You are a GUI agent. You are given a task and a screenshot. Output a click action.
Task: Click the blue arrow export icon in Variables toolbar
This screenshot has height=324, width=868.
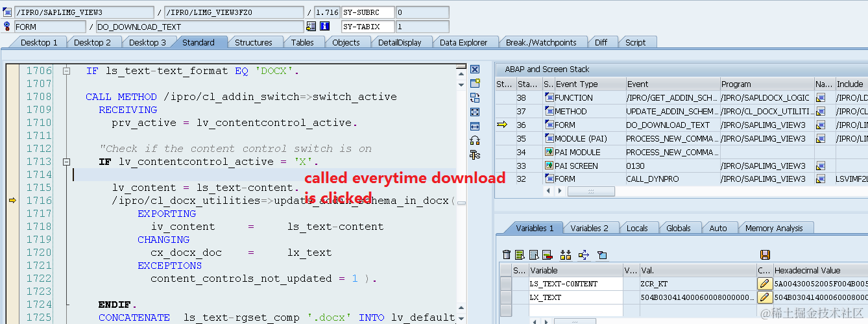tap(583, 255)
